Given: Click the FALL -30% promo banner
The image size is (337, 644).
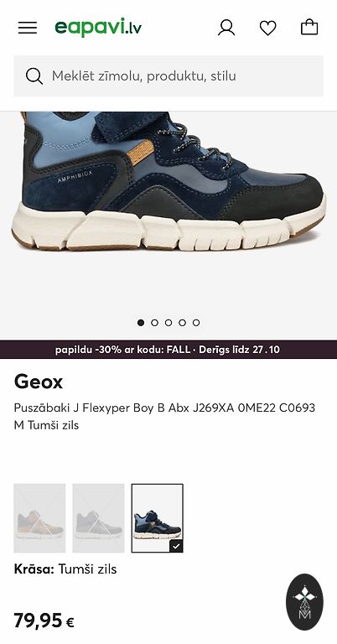Looking at the screenshot, I should pos(168,350).
